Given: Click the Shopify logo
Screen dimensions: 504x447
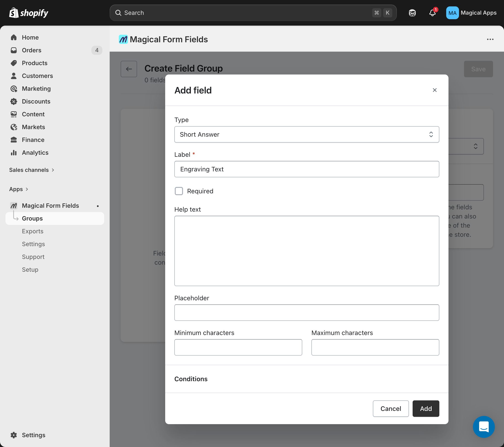Looking at the screenshot, I should (28, 13).
